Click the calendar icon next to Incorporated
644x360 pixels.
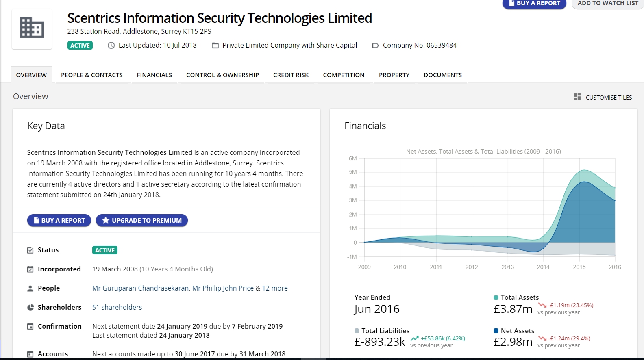[30, 269]
